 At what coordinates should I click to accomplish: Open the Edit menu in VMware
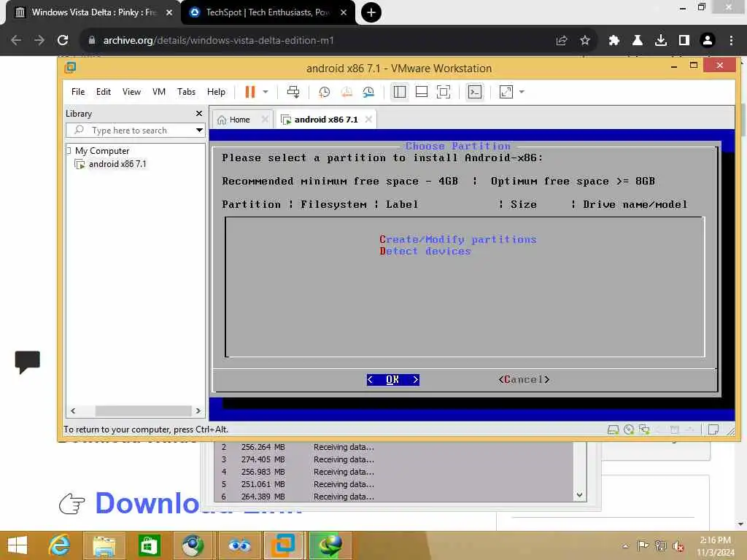104,92
